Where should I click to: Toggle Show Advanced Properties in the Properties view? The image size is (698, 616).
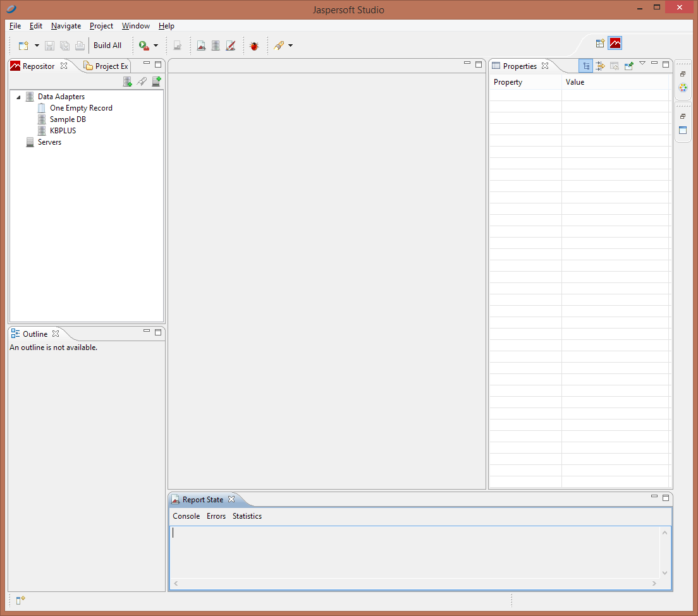click(600, 66)
